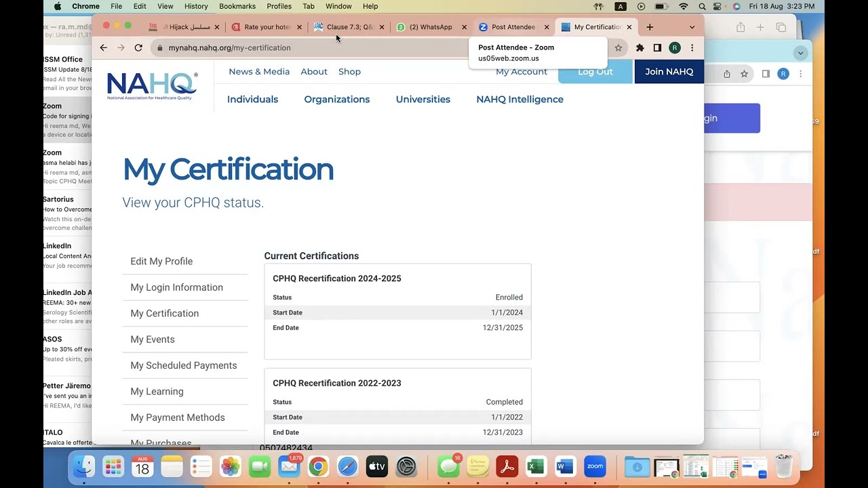Open the Chrome profile avatar R

coord(675,48)
